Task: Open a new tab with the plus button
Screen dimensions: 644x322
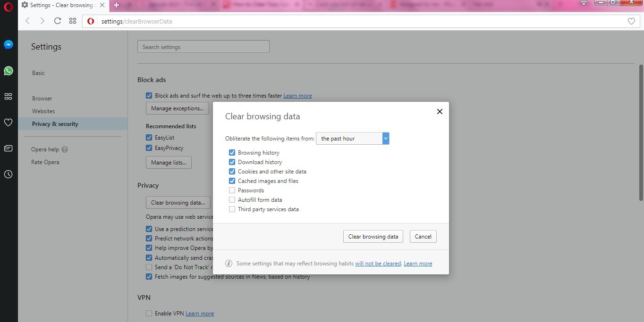Action: pyautogui.click(x=117, y=5)
